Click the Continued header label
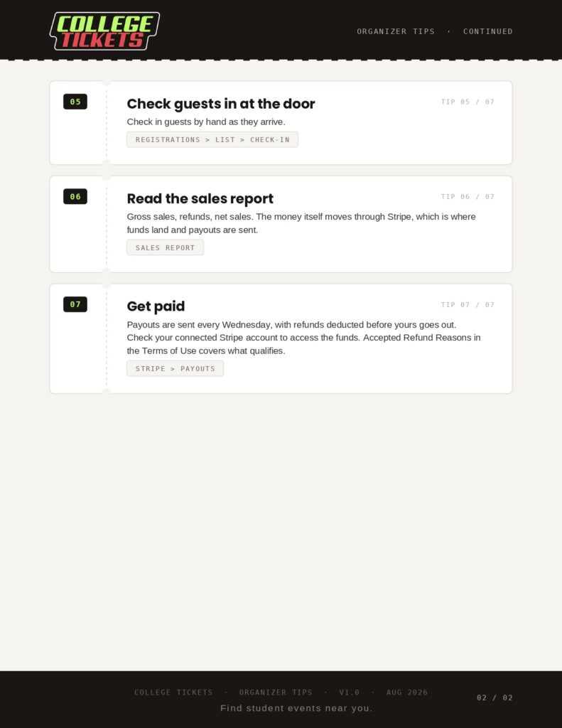The height and width of the screenshot is (728, 562). tap(487, 31)
